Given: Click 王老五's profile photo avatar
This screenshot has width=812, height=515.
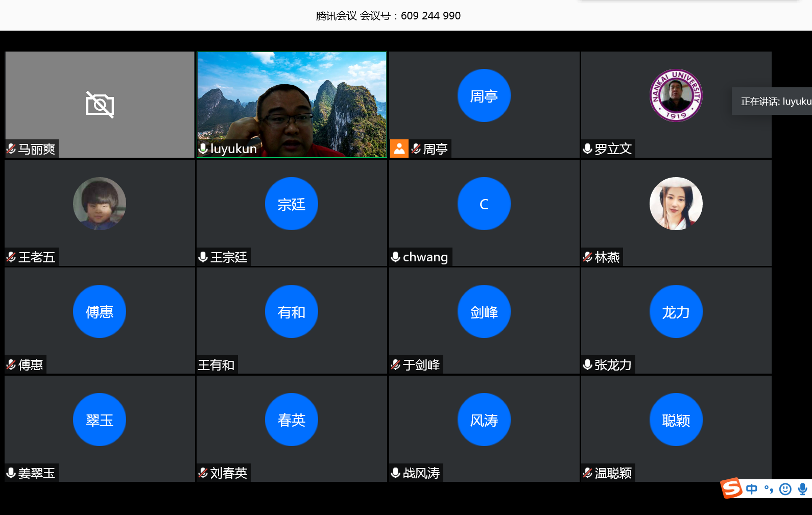Looking at the screenshot, I should (x=100, y=204).
